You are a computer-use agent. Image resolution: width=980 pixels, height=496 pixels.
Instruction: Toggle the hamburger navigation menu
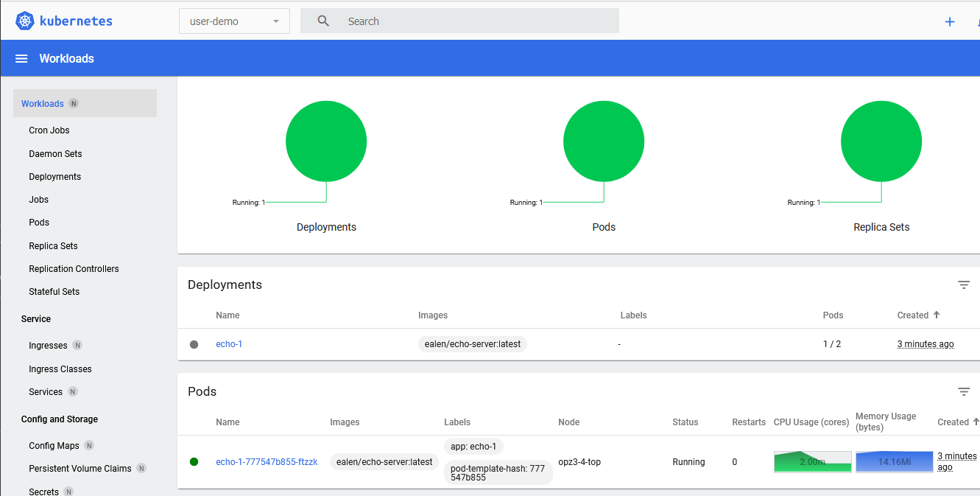coord(21,59)
